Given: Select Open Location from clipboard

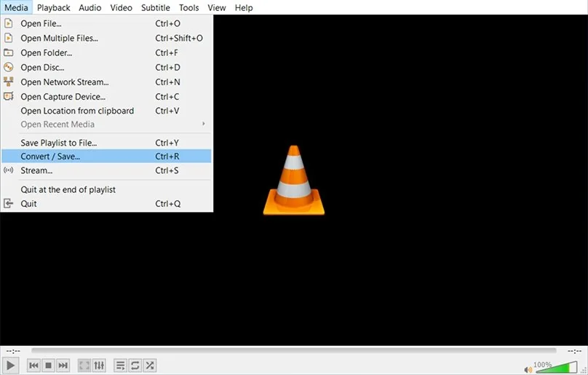Looking at the screenshot, I should tap(106, 111).
